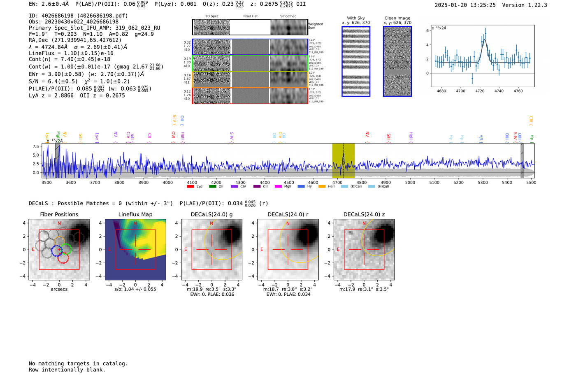Viewport: 576px width, 392px height.
Task: Click the (K)CaII legend swatch
Action: (x=344, y=187)
